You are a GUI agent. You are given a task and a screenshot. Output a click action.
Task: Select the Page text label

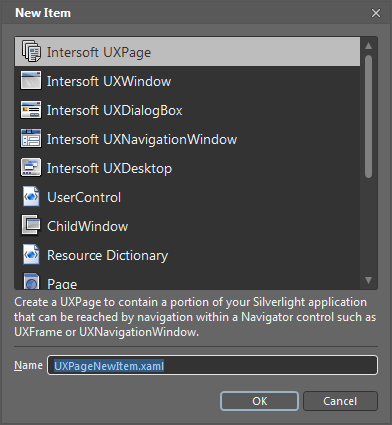point(62,283)
